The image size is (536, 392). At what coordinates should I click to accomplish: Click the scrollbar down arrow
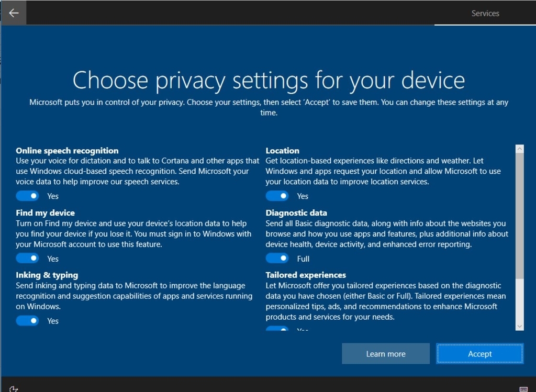point(520,327)
